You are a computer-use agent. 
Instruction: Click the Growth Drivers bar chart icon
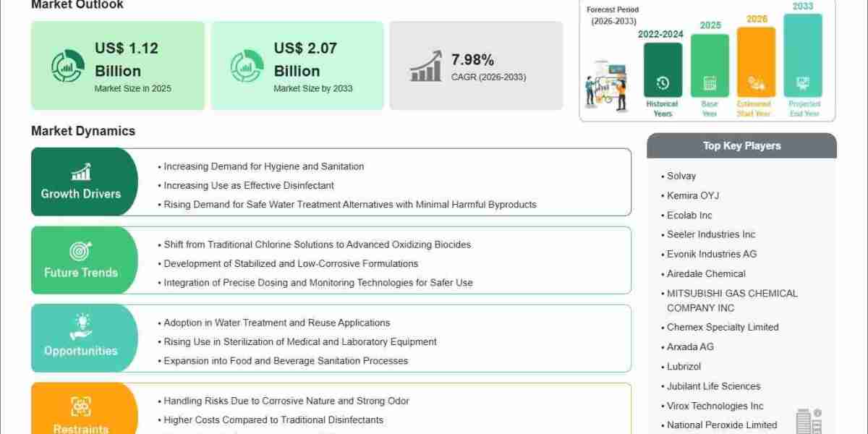pos(81,171)
